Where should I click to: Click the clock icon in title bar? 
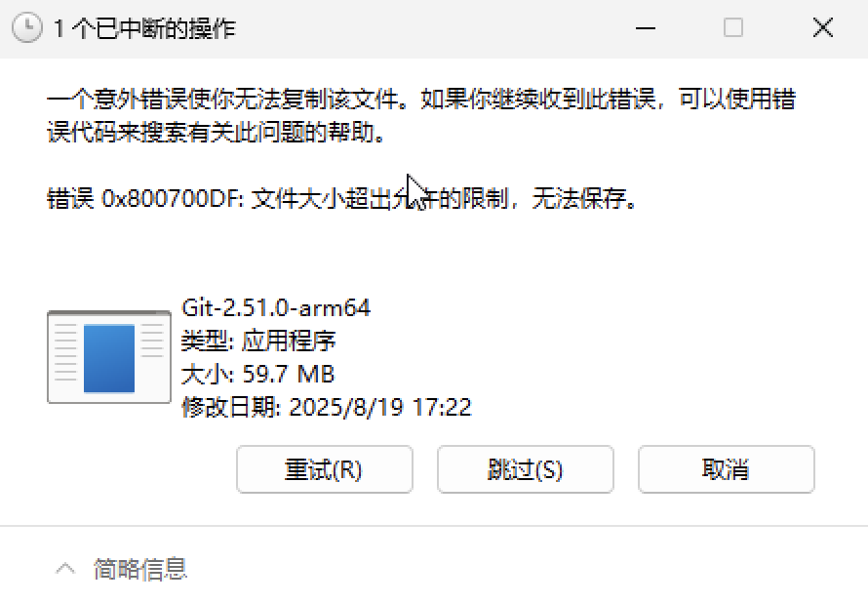(26, 27)
